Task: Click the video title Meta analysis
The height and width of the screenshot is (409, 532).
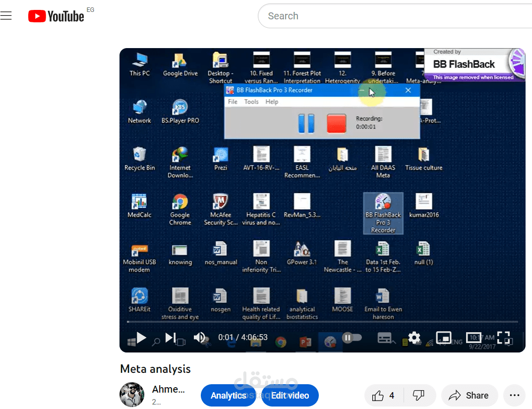Action: pos(155,369)
